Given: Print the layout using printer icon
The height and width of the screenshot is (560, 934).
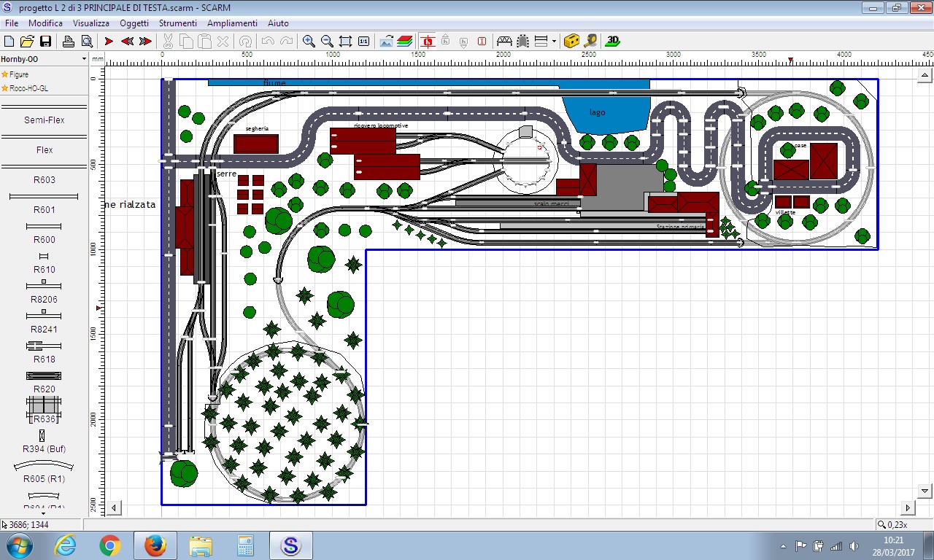Looking at the screenshot, I should pos(69,42).
